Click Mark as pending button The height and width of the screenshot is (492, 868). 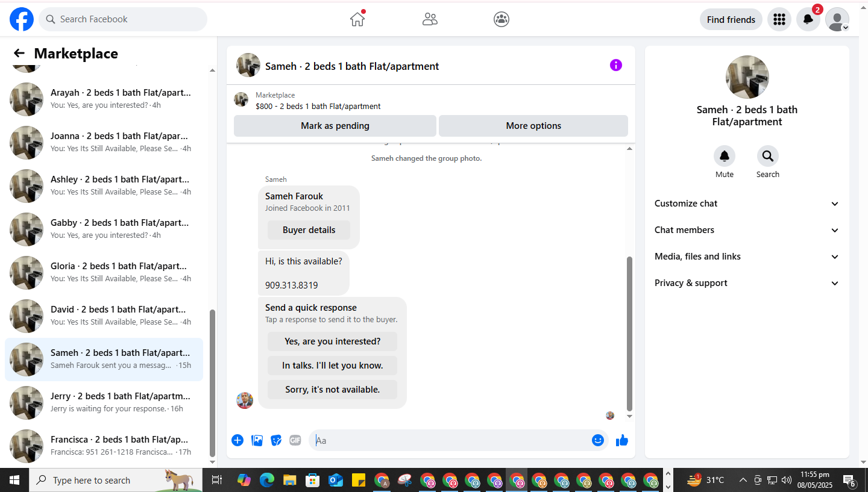click(335, 126)
